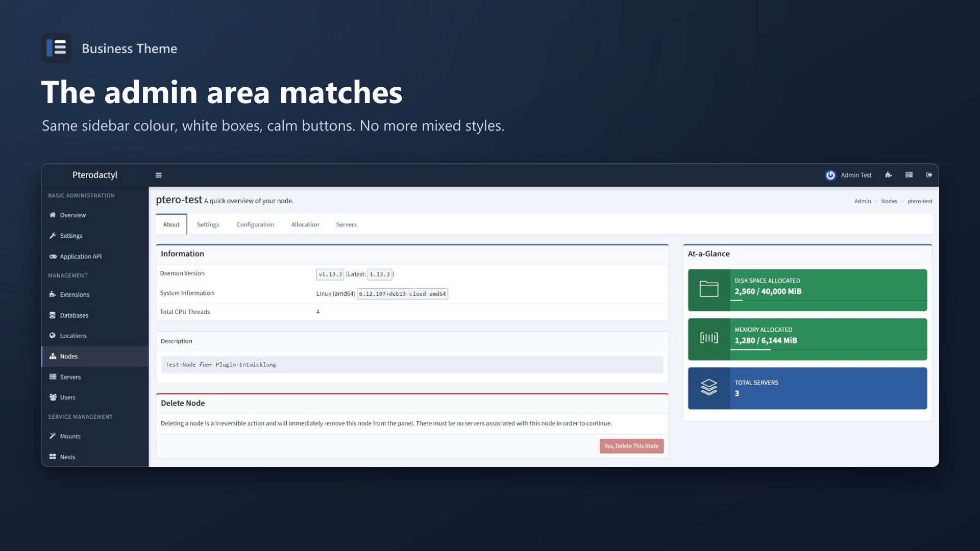Click the Memory Allocated progress bar
Viewport: 980px width, 551px height.
(828, 349)
